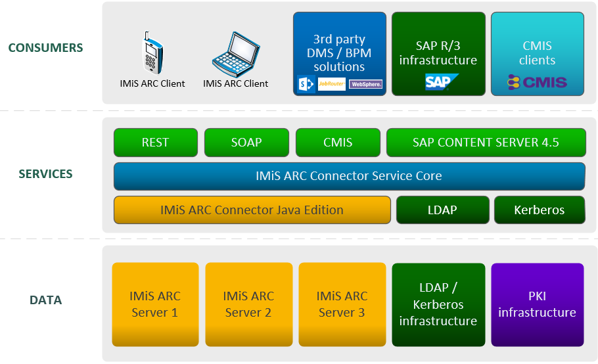Click the laptop IMiS ARC Client icon

point(236,55)
